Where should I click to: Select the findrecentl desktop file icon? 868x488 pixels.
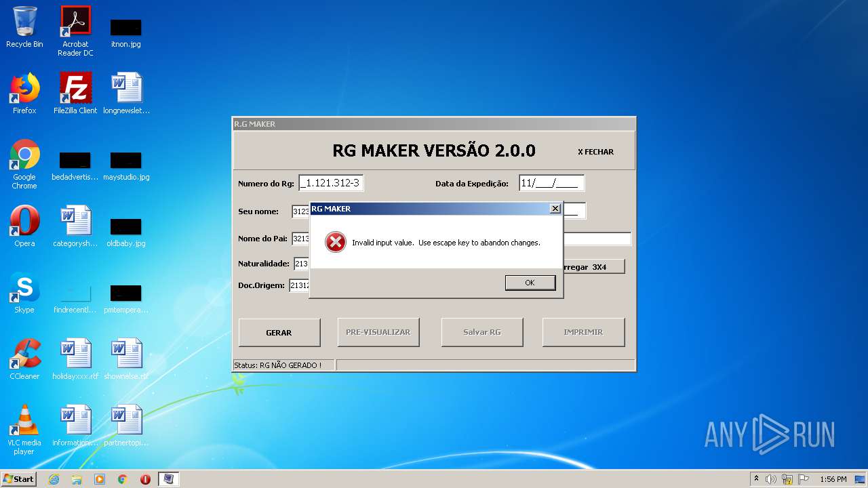[75, 298]
